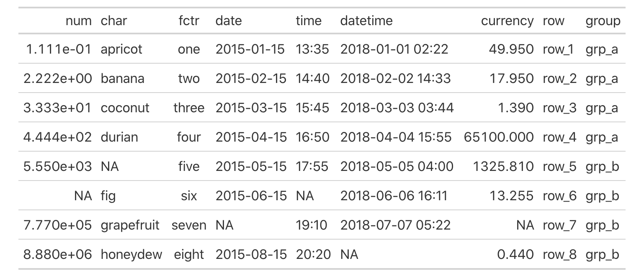Click the "row_6" cell
The width and height of the screenshot is (644, 279).
559,196
